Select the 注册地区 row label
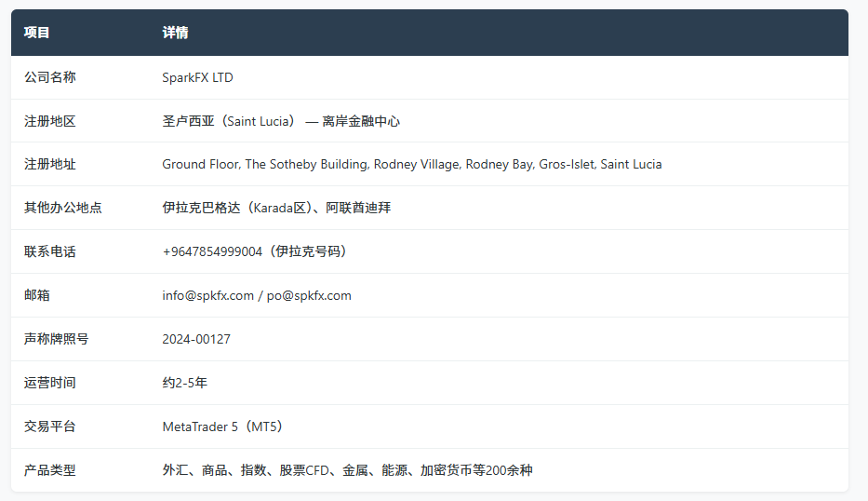Image resolution: width=868 pixels, height=501 pixels. (50, 121)
